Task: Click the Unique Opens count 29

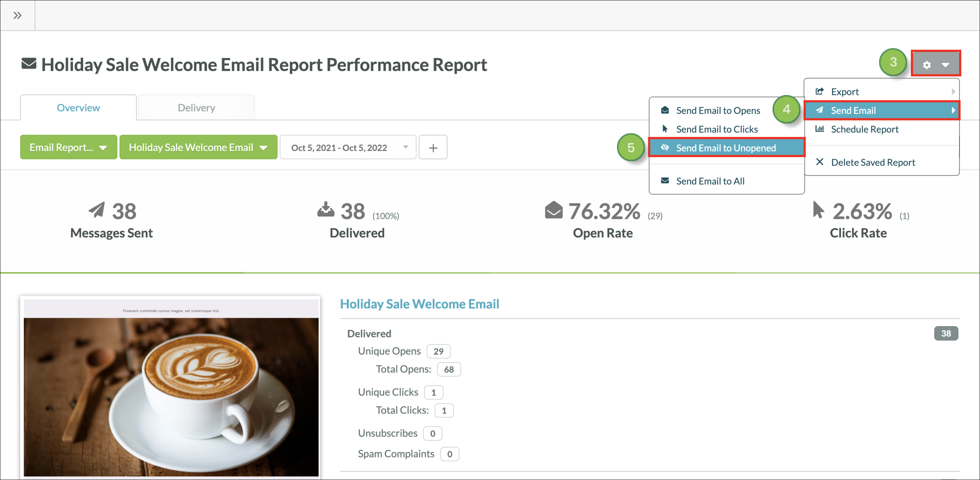Action: click(x=438, y=351)
